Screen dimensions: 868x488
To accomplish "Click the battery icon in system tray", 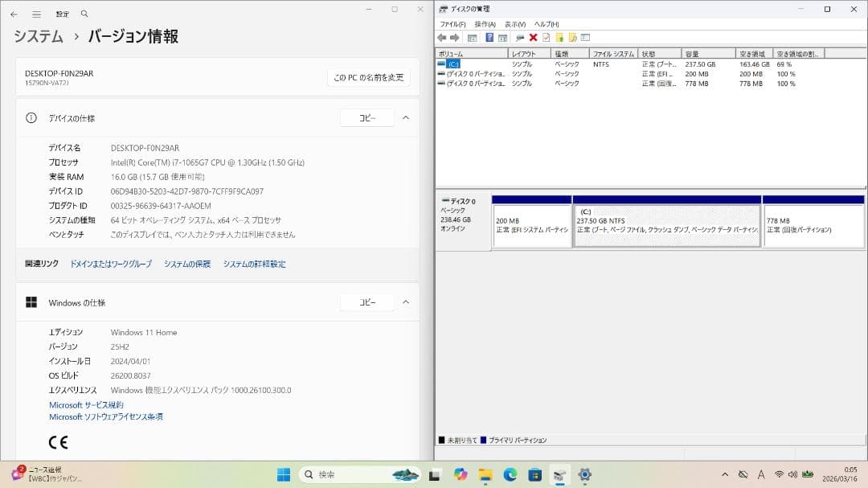I will coord(808,474).
